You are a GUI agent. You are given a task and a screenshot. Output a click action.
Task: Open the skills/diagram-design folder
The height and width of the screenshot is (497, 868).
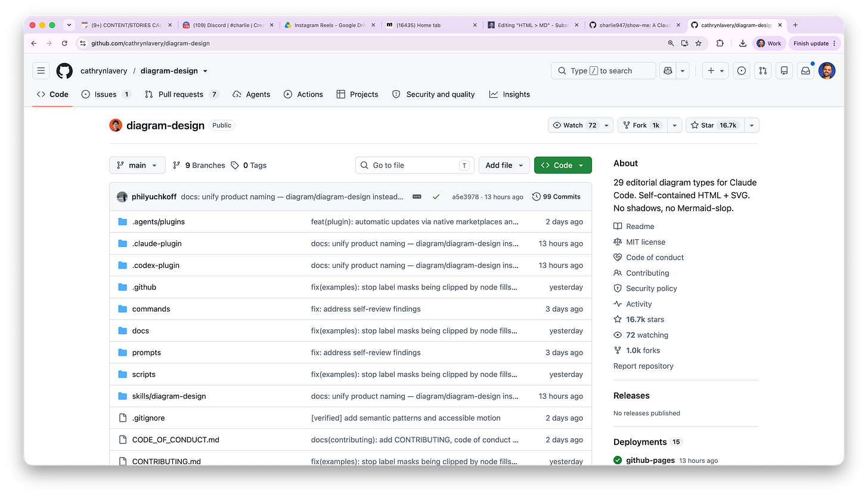pos(169,396)
